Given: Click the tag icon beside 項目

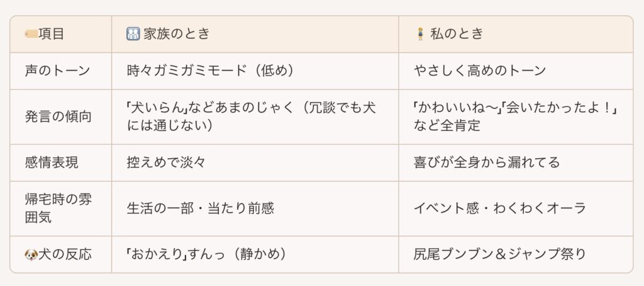Looking at the screenshot, I should (x=31, y=34).
